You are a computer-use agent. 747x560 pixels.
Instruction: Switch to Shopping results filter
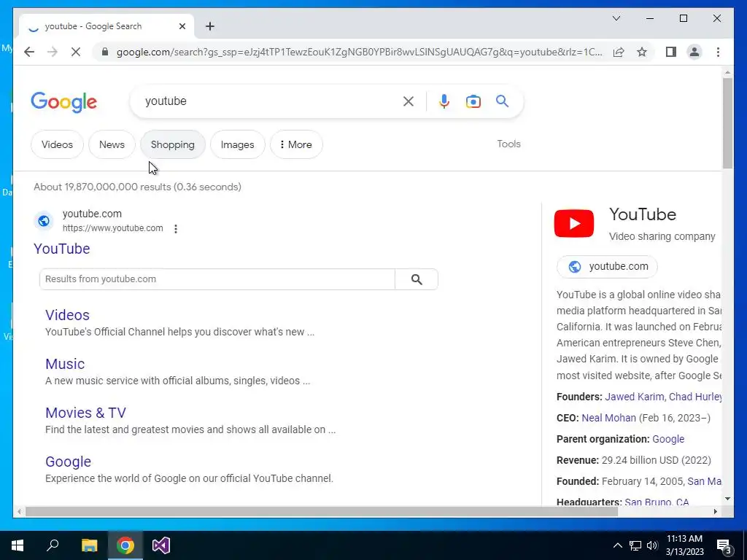[172, 144]
